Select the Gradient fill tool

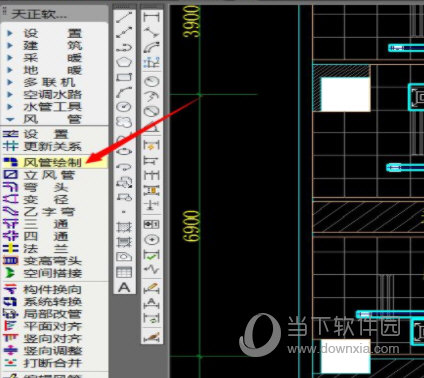point(124,242)
